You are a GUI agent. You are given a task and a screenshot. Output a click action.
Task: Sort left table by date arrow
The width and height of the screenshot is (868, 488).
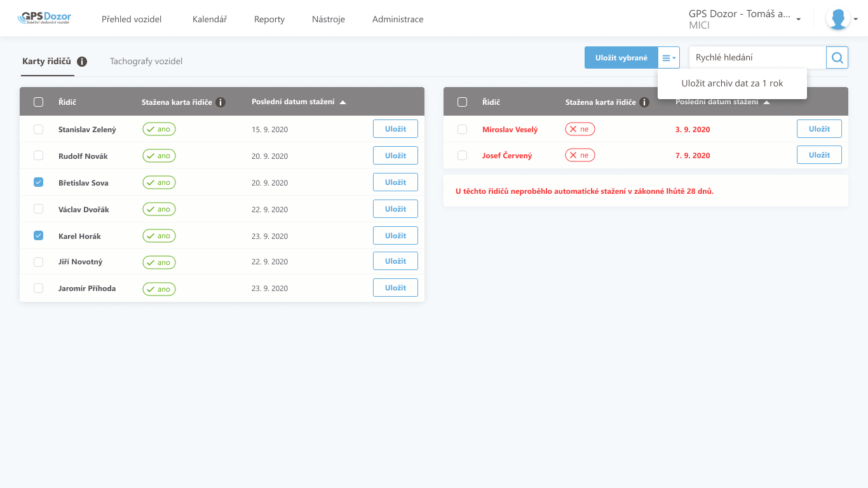click(x=343, y=102)
